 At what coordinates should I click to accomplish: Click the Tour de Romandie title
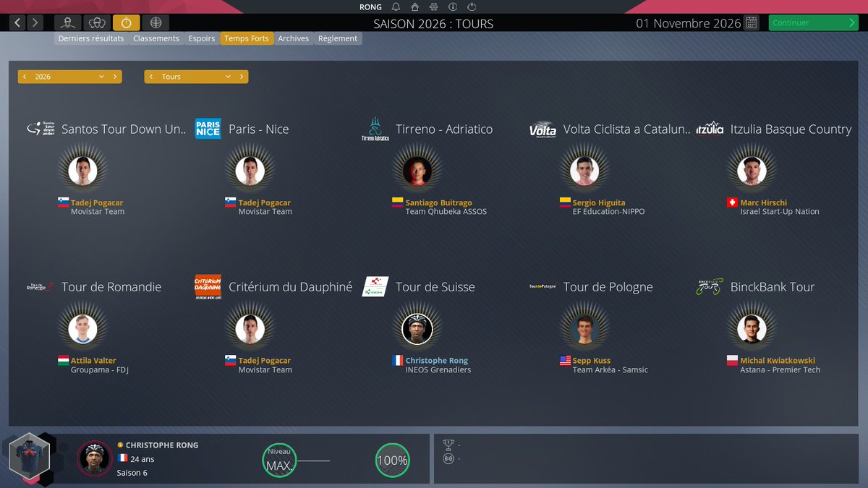111,287
